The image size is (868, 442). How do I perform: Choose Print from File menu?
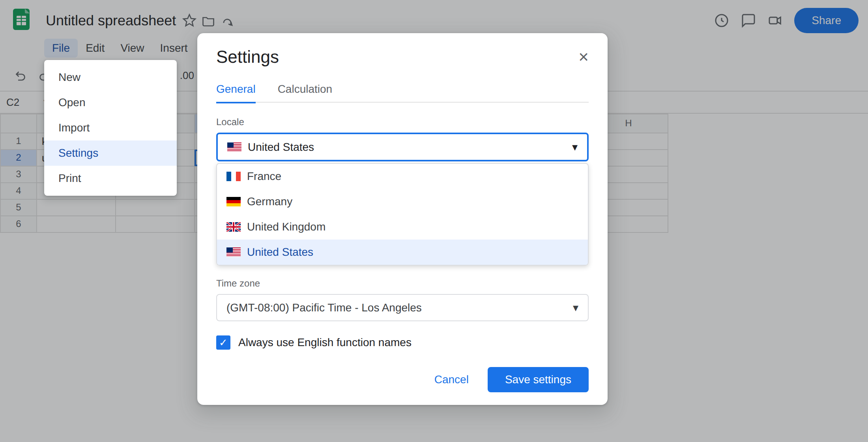coord(110,178)
